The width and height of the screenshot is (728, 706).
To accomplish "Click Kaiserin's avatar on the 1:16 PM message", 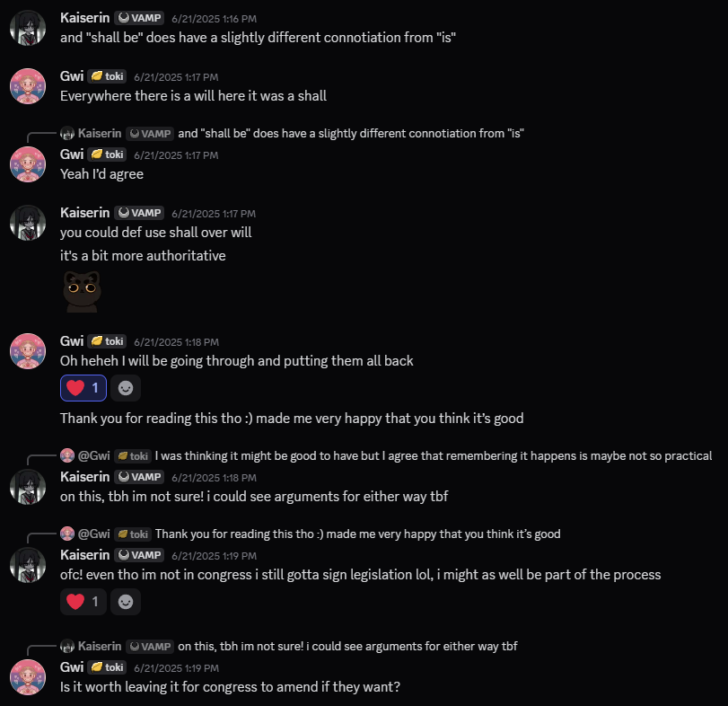I will click(27, 27).
